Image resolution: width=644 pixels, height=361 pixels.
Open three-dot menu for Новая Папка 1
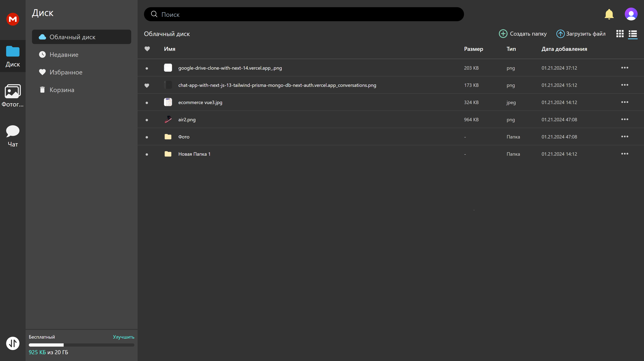tap(624, 154)
